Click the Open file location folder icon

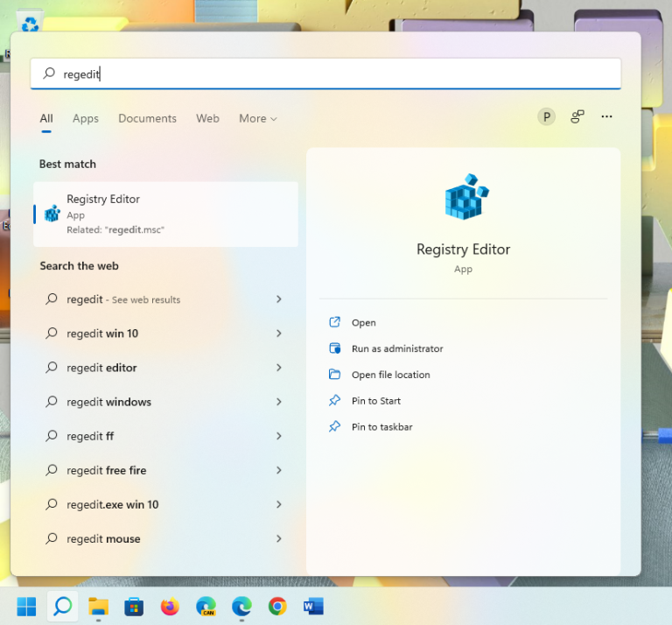tap(335, 375)
